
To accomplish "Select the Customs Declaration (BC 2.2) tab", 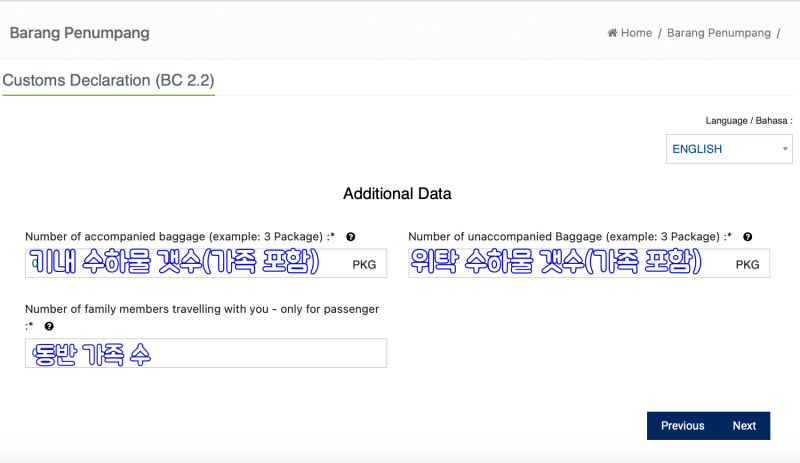I will click(x=108, y=81).
